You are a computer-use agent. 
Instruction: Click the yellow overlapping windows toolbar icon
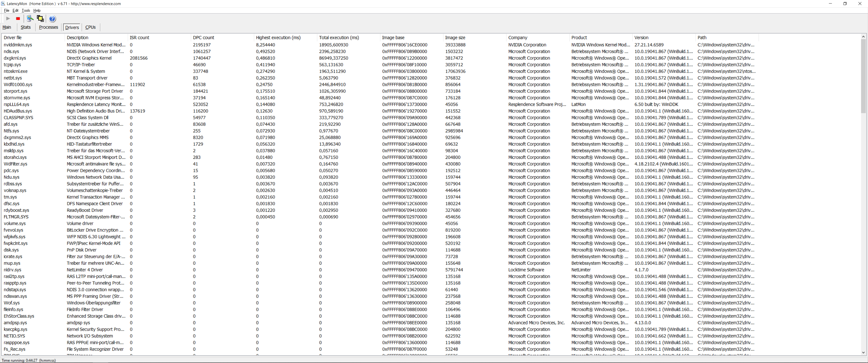pyautogui.click(x=40, y=18)
